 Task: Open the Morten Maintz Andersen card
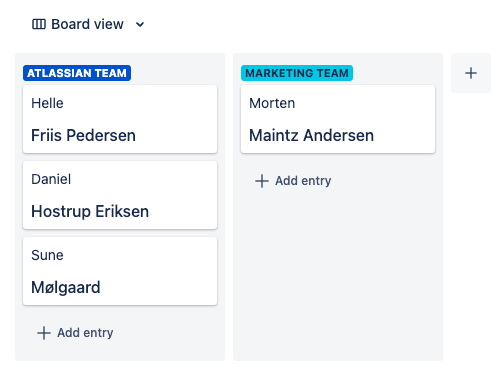coord(338,119)
